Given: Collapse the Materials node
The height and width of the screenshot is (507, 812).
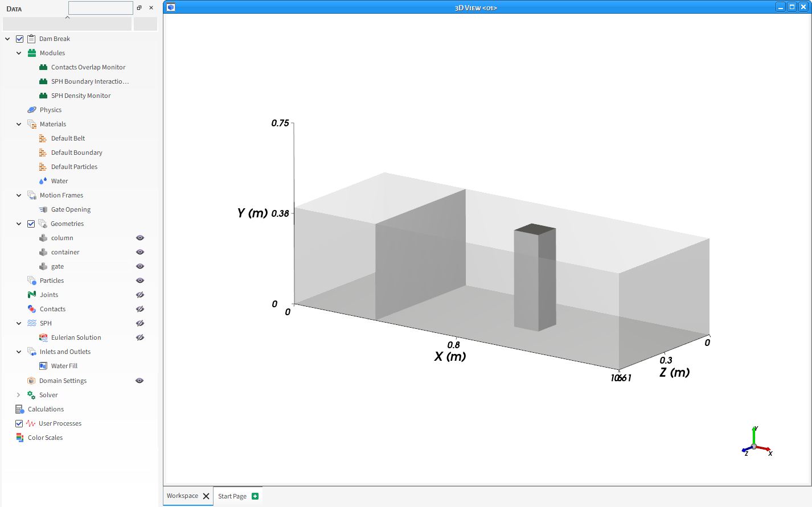Looking at the screenshot, I should point(19,124).
